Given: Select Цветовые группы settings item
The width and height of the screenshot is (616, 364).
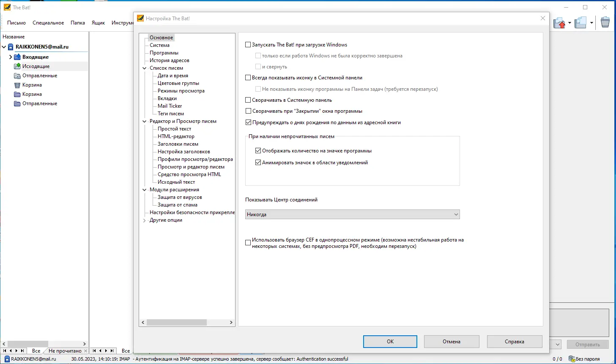Looking at the screenshot, I should [x=178, y=83].
